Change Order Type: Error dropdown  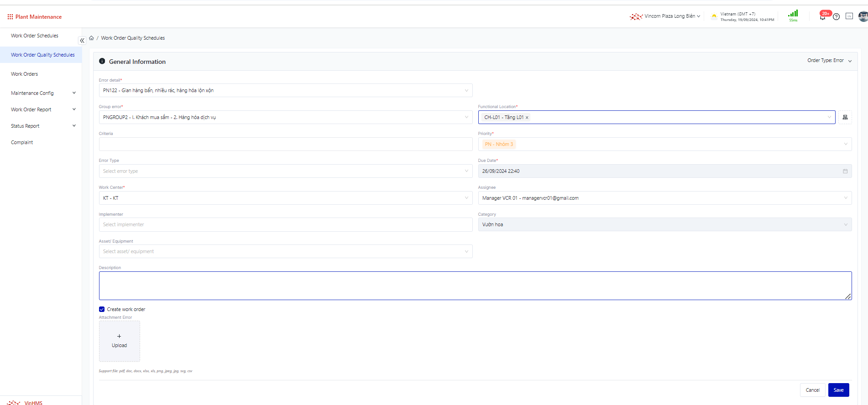[829, 61]
